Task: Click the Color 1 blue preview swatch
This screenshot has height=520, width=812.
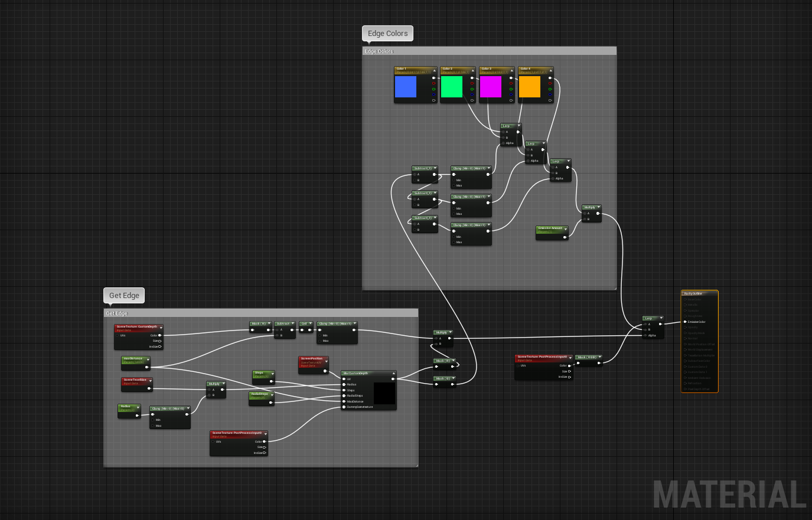Action: (x=406, y=87)
